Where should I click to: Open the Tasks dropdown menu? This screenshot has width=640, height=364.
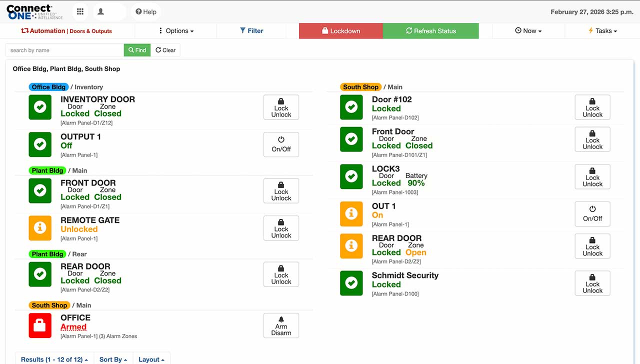click(x=602, y=31)
